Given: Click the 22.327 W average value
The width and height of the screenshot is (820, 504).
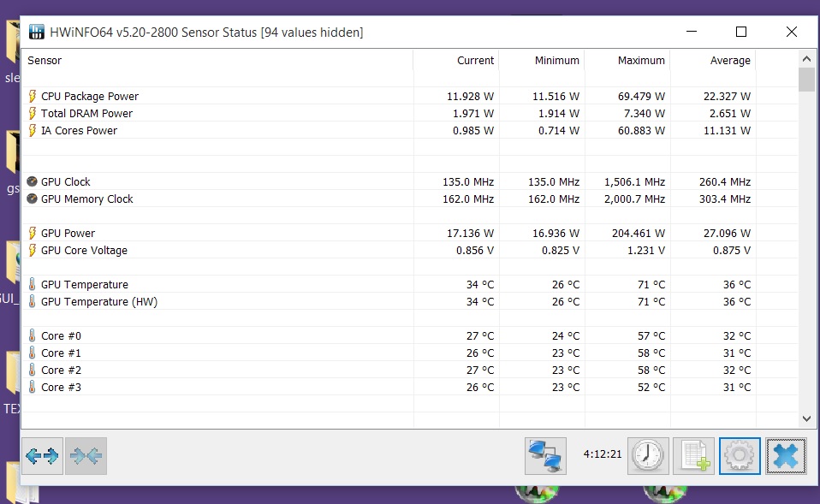Looking at the screenshot, I should [x=727, y=96].
